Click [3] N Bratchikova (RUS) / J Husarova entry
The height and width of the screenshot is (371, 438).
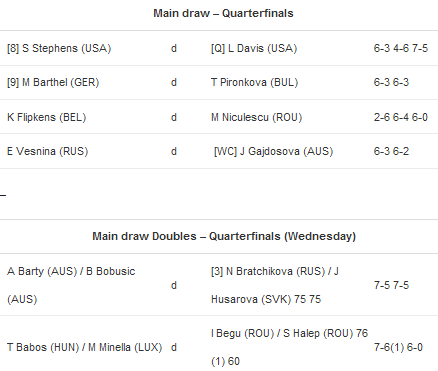pos(275,285)
